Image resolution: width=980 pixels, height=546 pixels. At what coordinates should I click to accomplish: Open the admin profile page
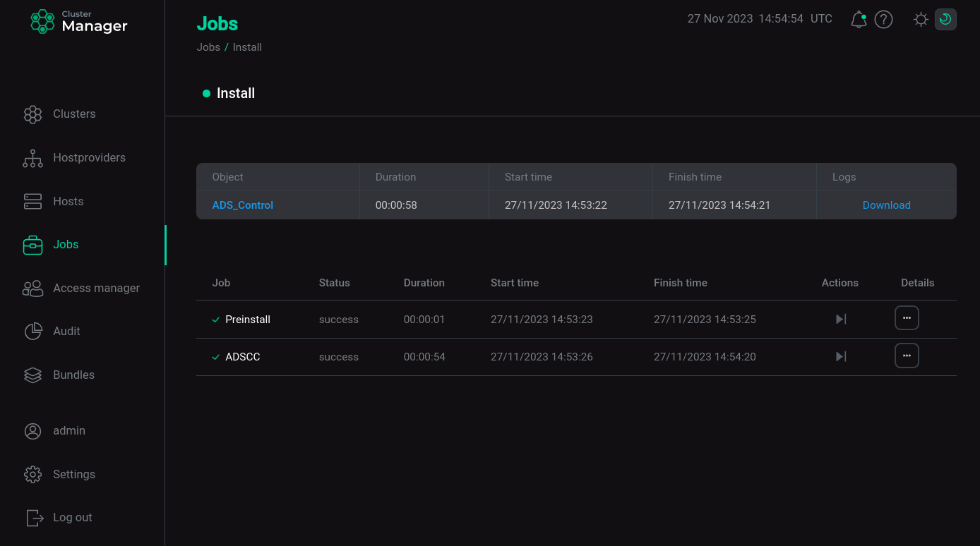[x=68, y=431]
